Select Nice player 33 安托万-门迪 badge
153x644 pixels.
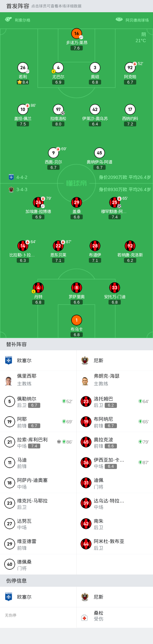point(115,288)
